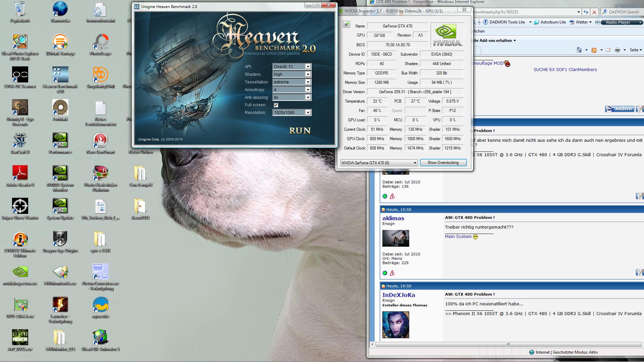Toggle the Full screen checkbox
Viewport: 644px width, 362px height.
click(x=276, y=105)
